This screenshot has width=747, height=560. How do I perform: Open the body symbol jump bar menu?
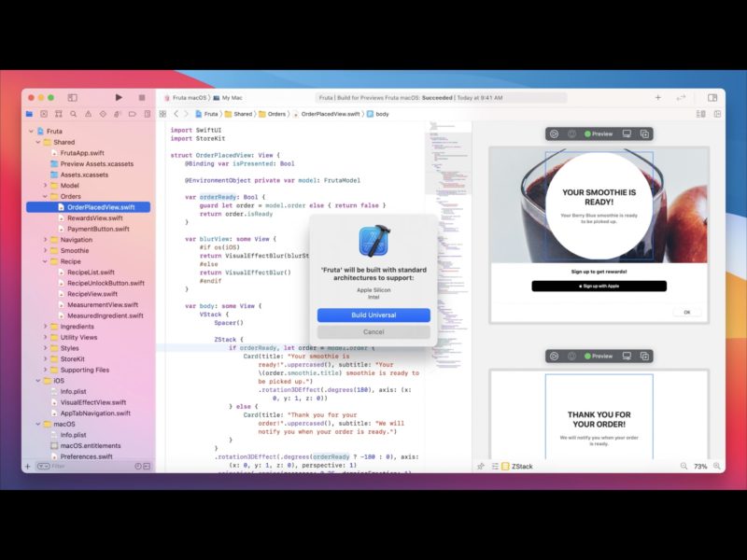pyautogui.click(x=378, y=114)
